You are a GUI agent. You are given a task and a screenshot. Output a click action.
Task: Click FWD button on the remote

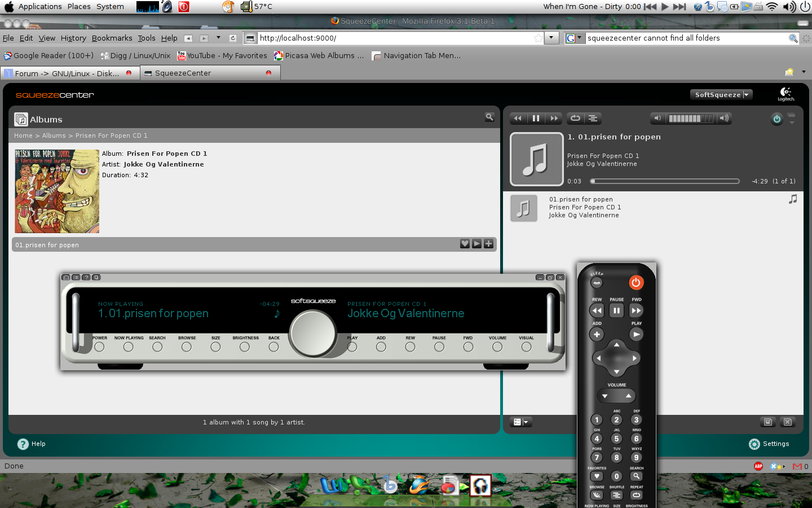[x=637, y=310]
